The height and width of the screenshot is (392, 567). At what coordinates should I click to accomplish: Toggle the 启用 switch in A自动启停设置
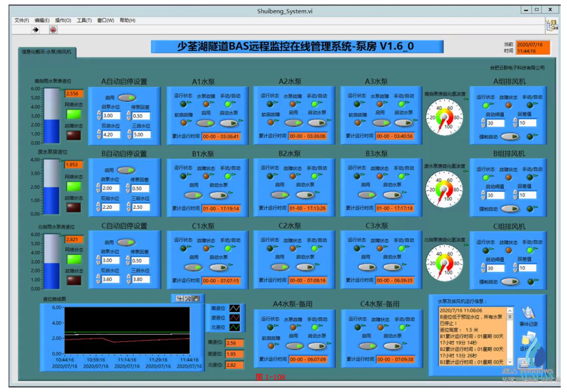[126, 97]
